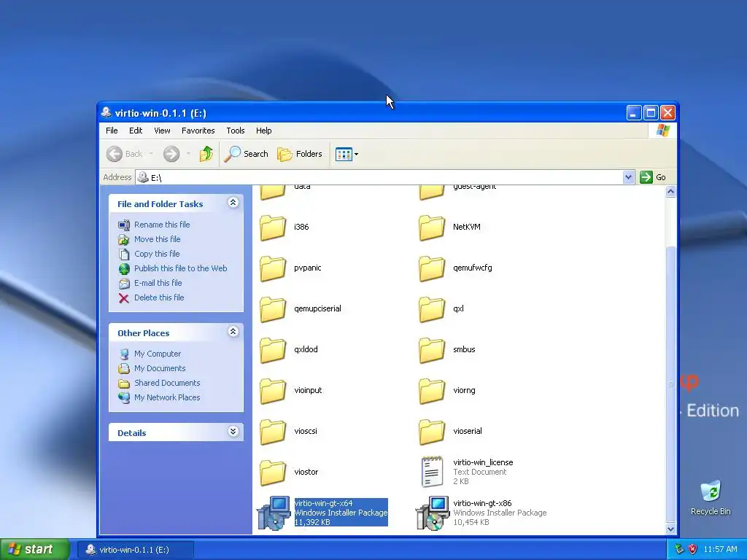The height and width of the screenshot is (560, 747).
Task: Click the Back navigation arrow icon
Action: pyautogui.click(x=115, y=154)
